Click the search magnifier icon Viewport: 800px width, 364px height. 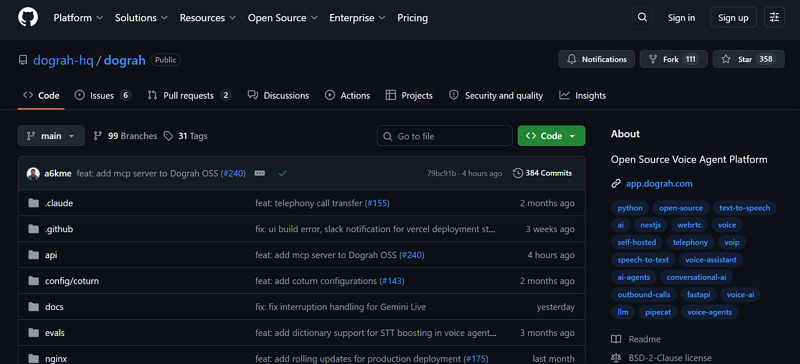click(x=642, y=17)
